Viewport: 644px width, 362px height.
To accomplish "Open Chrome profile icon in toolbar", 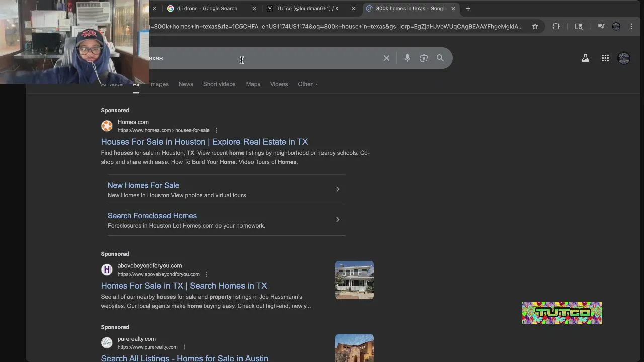I will [x=616, y=26].
